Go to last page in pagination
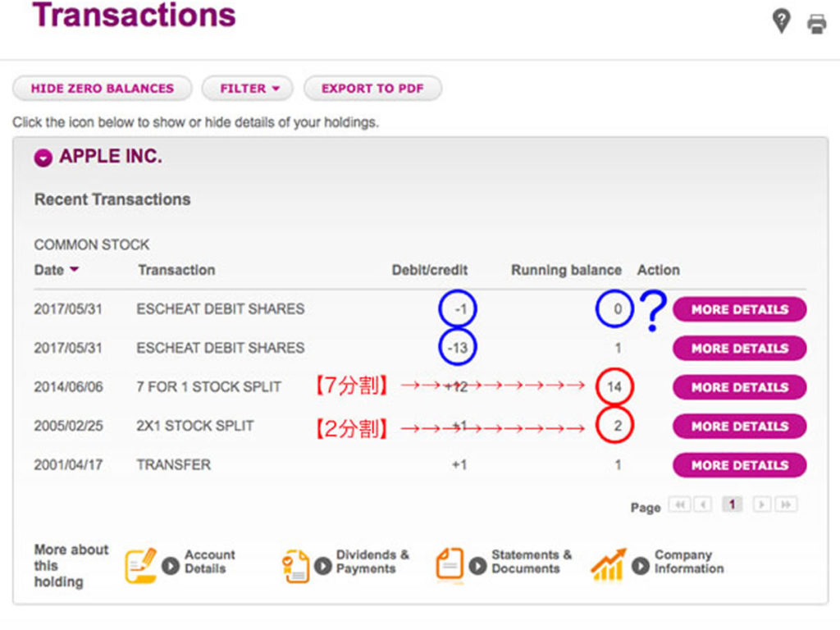 (786, 504)
